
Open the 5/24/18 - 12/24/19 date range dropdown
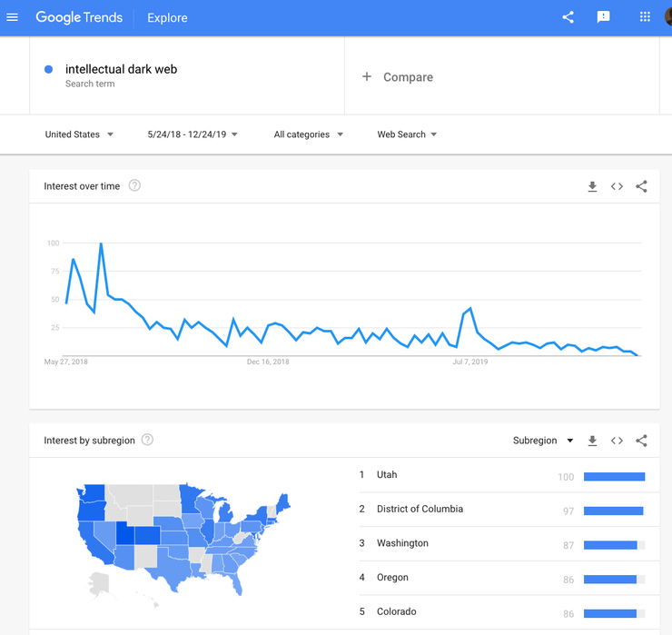(193, 134)
